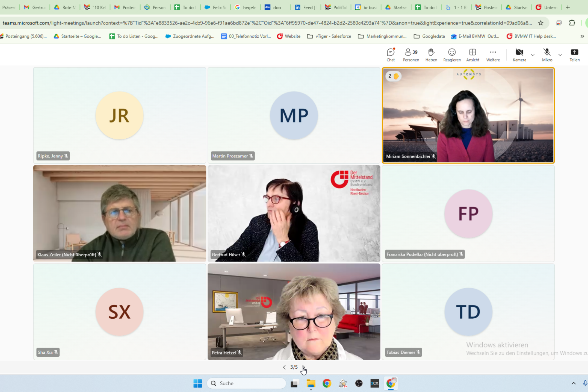Expand Kamera options dropdown arrow
588x392 pixels.
[x=533, y=55]
